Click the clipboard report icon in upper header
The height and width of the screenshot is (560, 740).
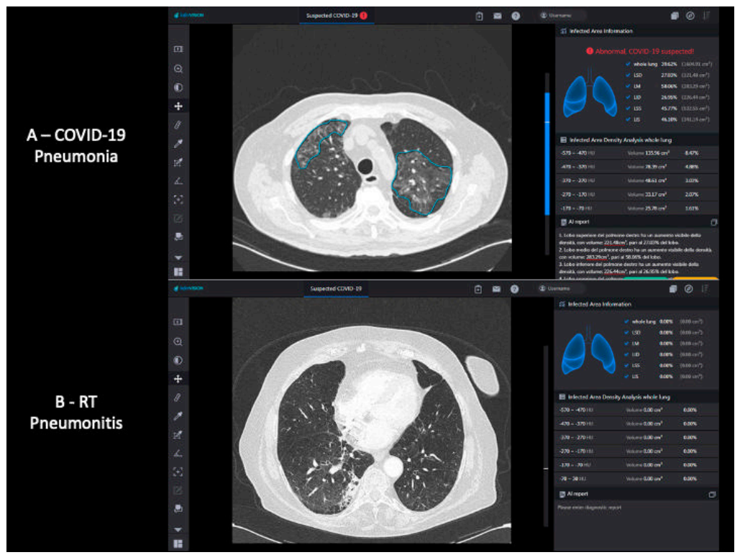pyautogui.click(x=479, y=16)
